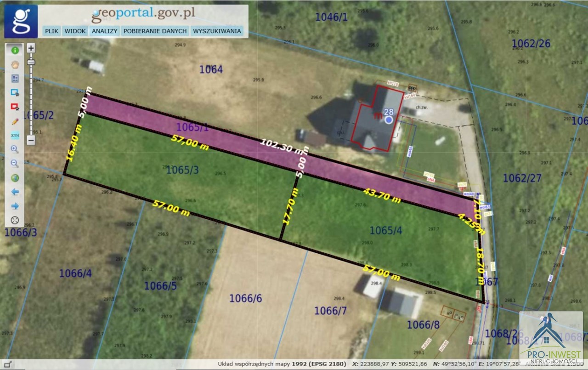This screenshot has width=588, height=370.
Task: Click the magnifier zoom out tool
Action: click(15, 164)
